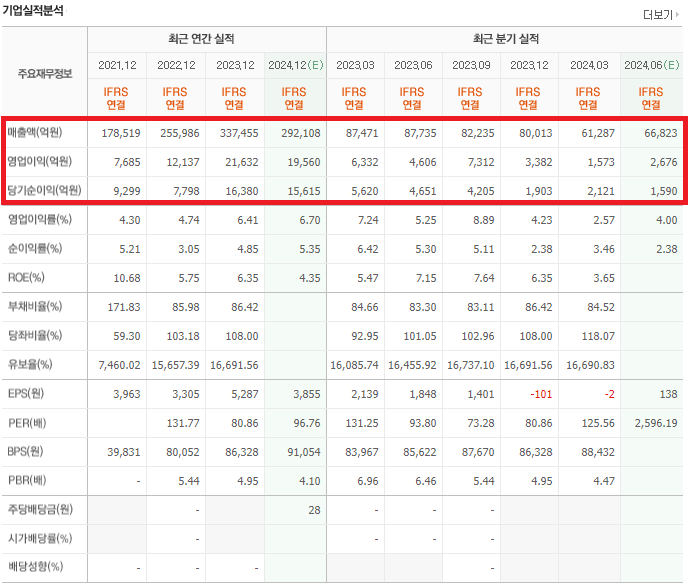The height and width of the screenshot is (585, 690).
Task: Click the 부채비율(%) row label
Action: (x=35, y=306)
